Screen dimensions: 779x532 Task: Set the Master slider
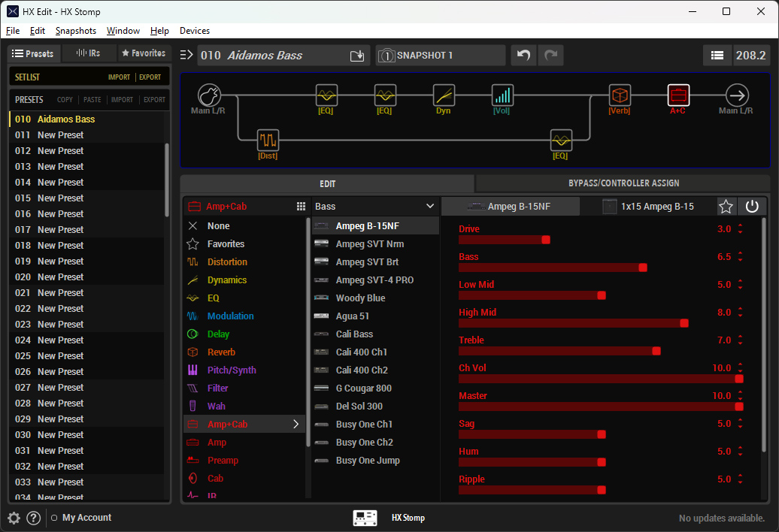(x=601, y=407)
